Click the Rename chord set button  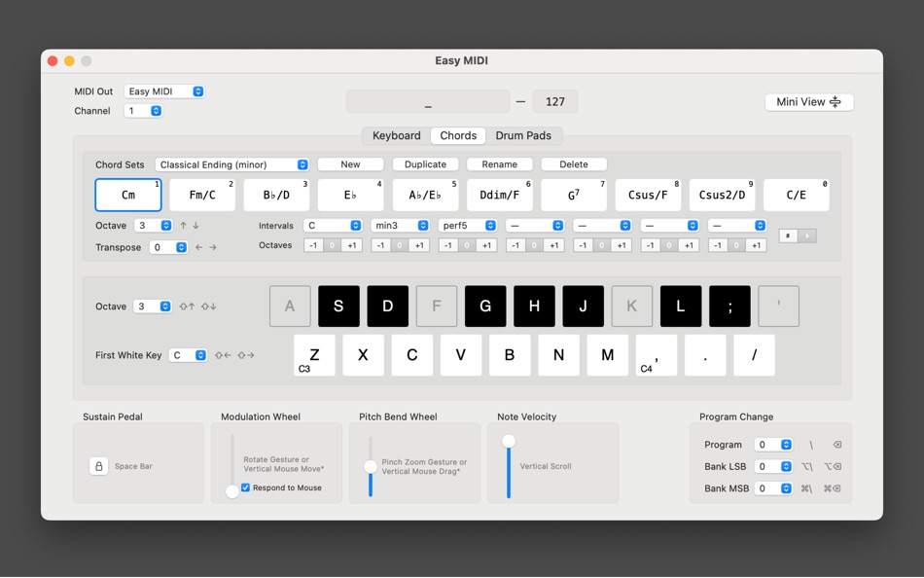tap(500, 164)
